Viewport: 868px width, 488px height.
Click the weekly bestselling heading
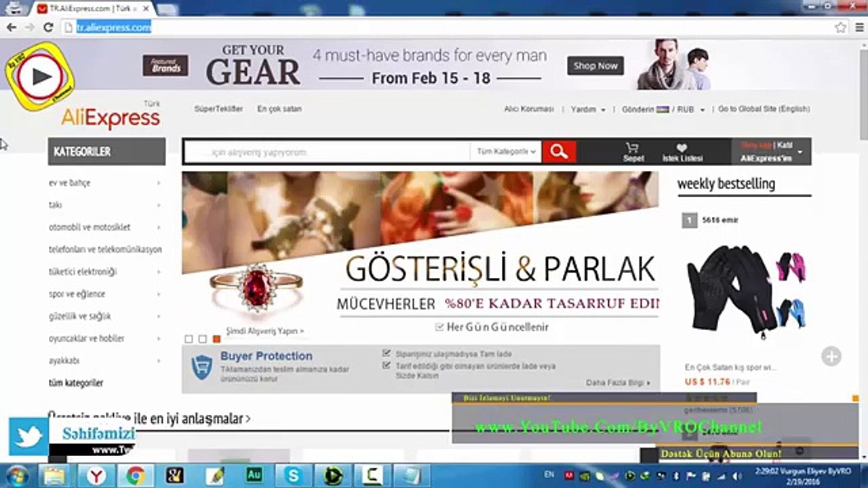click(x=726, y=184)
